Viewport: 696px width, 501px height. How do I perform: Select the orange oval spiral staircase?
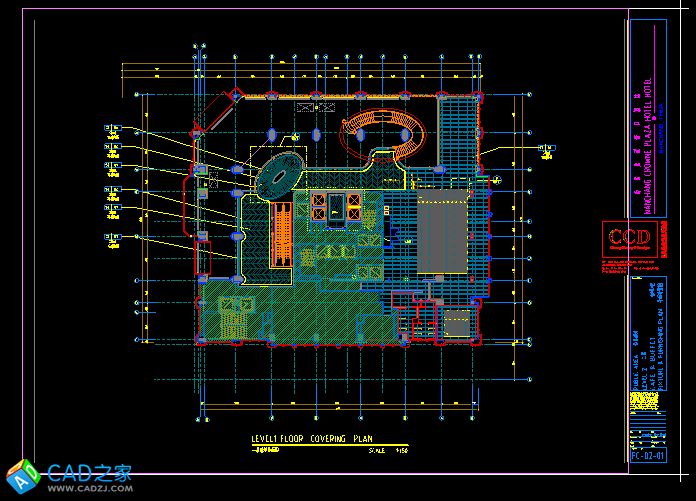388,132
